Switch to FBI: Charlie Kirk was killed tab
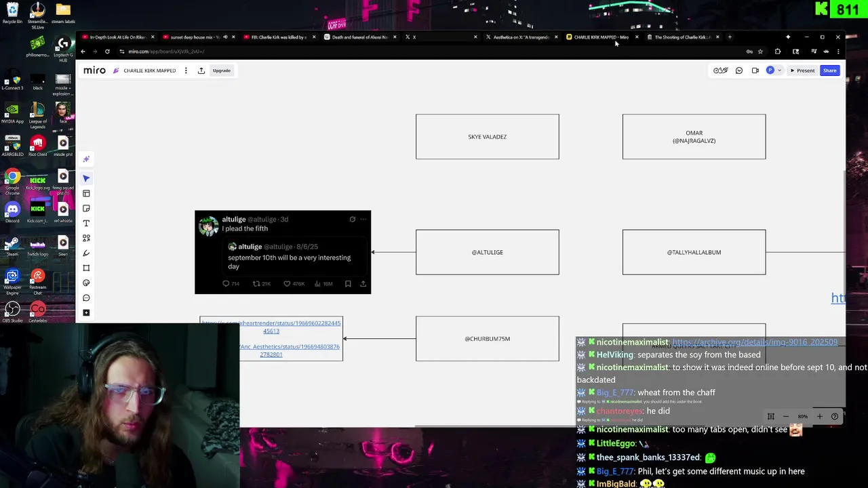Viewport: 868px width, 488px height. (x=278, y=37)
